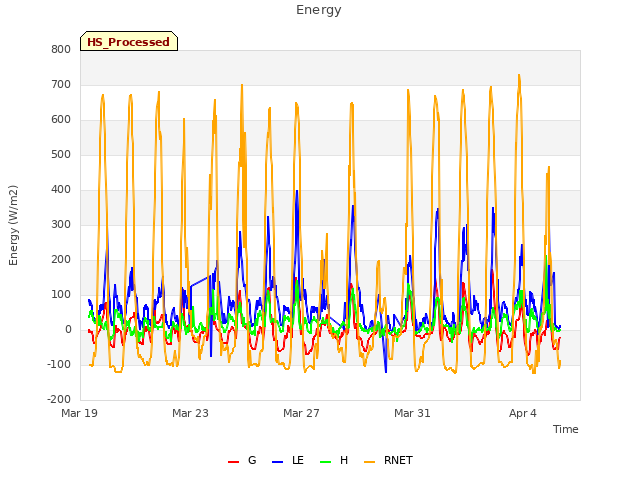
Task: Select the HS_Processed label box
Action: pos(129,41)
